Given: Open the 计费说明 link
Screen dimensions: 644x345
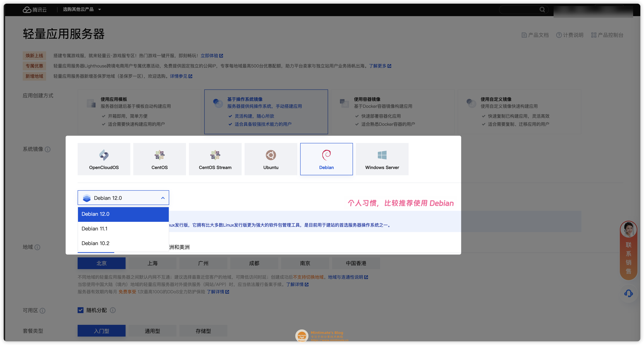Looking at the screenshot, I should [x=570, y=35].
